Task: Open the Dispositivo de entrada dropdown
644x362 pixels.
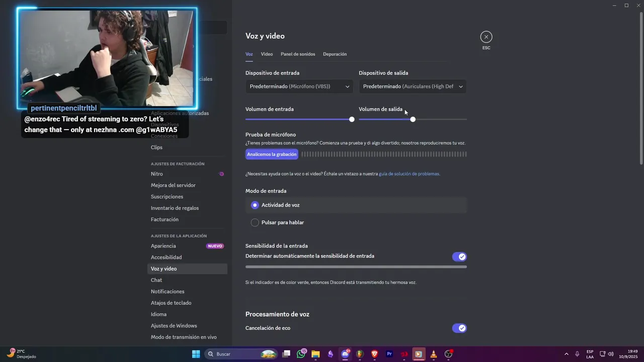Action: click(299, 86)
